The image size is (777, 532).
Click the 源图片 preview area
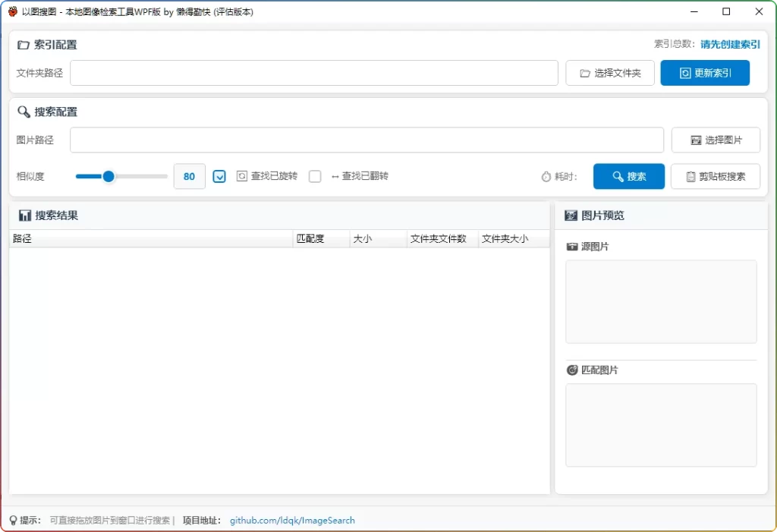660,301
